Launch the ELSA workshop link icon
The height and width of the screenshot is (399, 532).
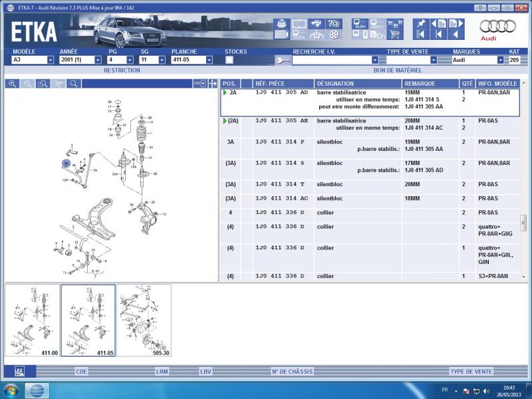coord(360,24)
